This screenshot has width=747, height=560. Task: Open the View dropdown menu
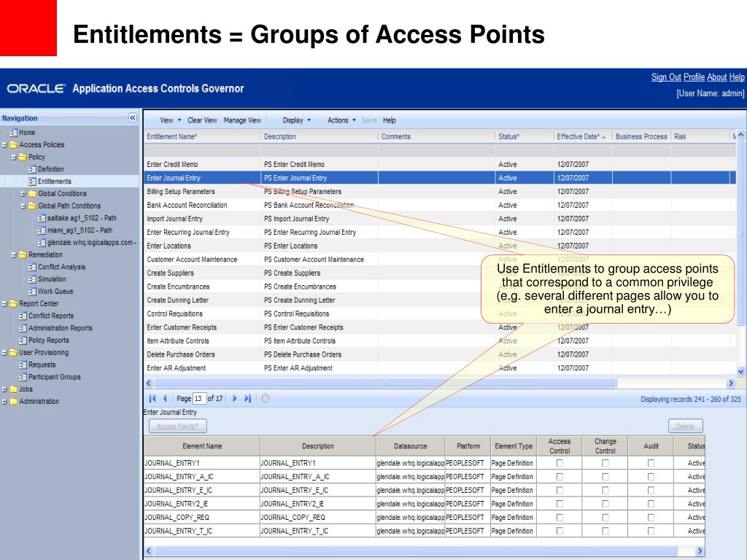coord(171,120)
